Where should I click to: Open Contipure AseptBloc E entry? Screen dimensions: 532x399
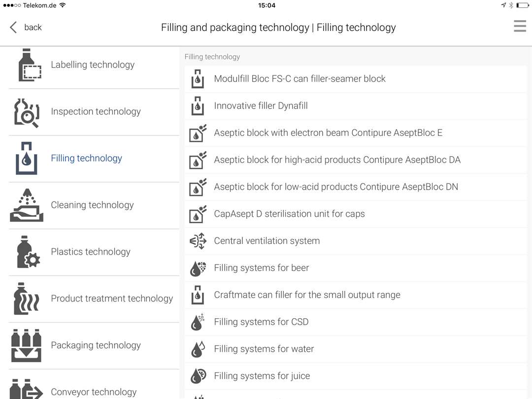pos(328,133)
